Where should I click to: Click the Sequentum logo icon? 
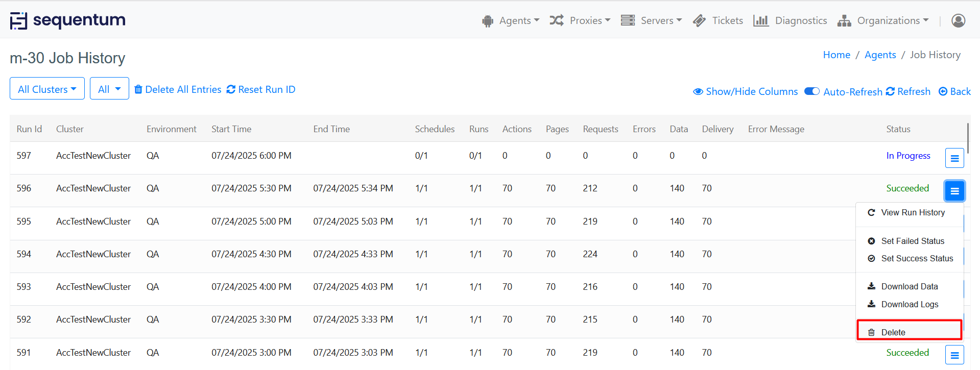(x=18, y=21)
